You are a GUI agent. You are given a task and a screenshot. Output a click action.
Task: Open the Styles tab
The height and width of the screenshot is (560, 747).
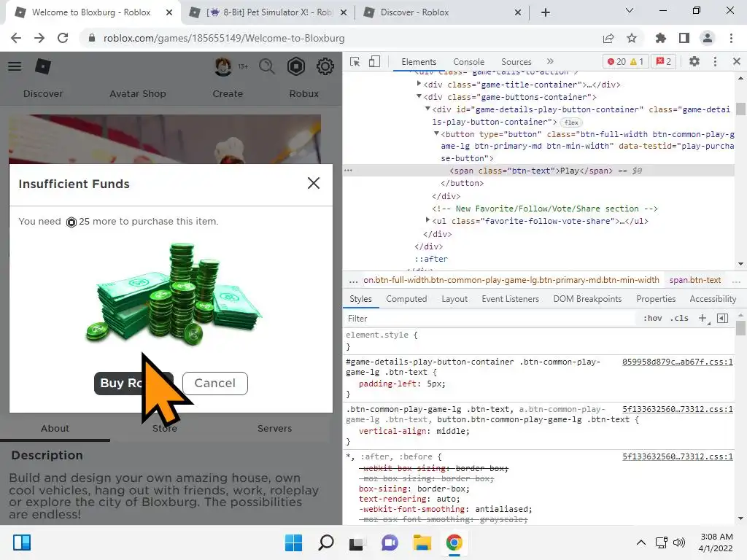pyautogui.click(x=360, y=299)
